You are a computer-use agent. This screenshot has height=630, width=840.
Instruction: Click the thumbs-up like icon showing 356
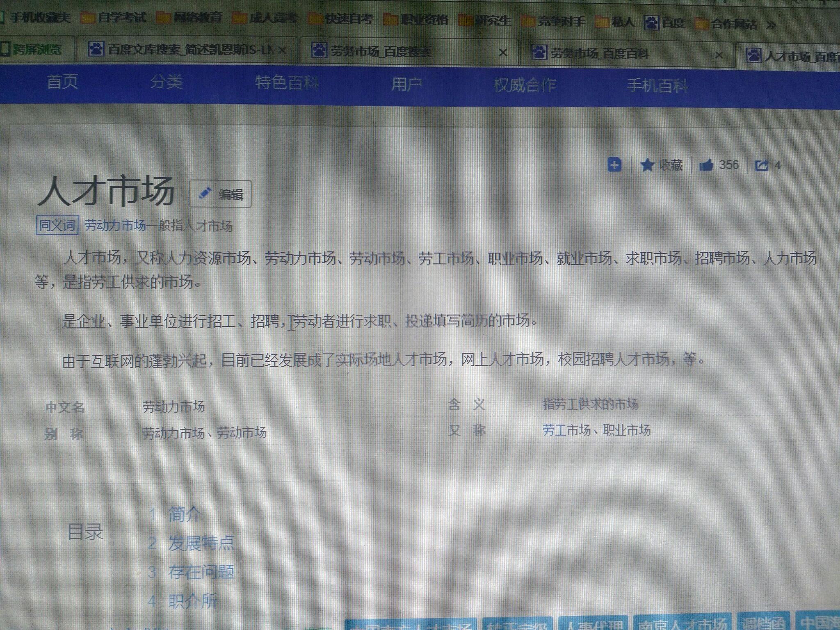coord(714,165)
